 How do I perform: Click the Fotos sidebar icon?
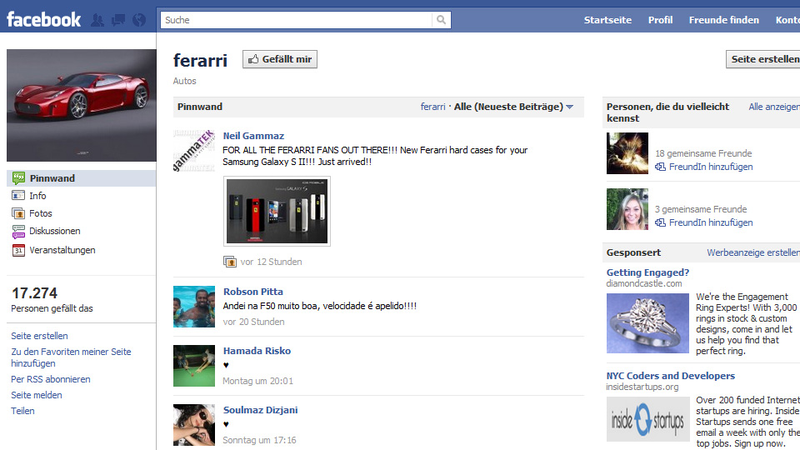click(x=18, y=213)
